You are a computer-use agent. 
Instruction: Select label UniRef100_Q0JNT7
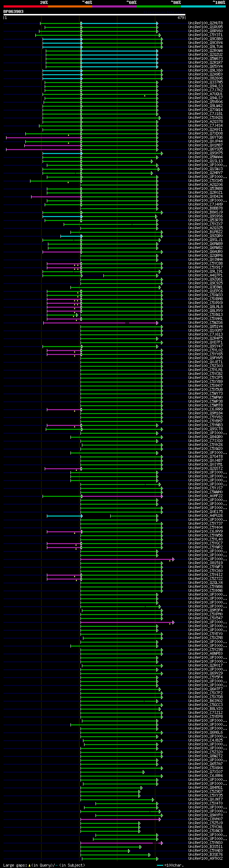click(205, 800)
